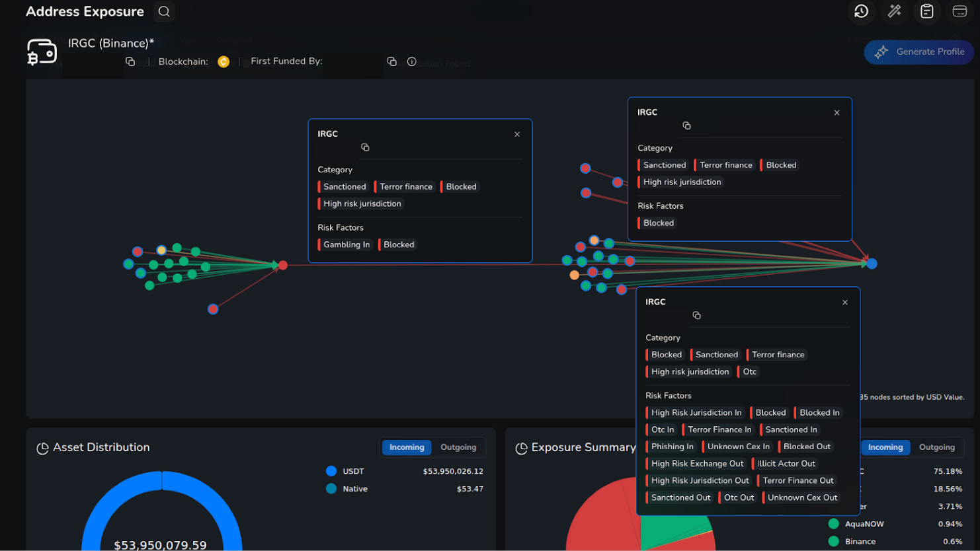Copy the address left of Blockchain label
Viewport: 980px width, 551px height.
point(130,61)
